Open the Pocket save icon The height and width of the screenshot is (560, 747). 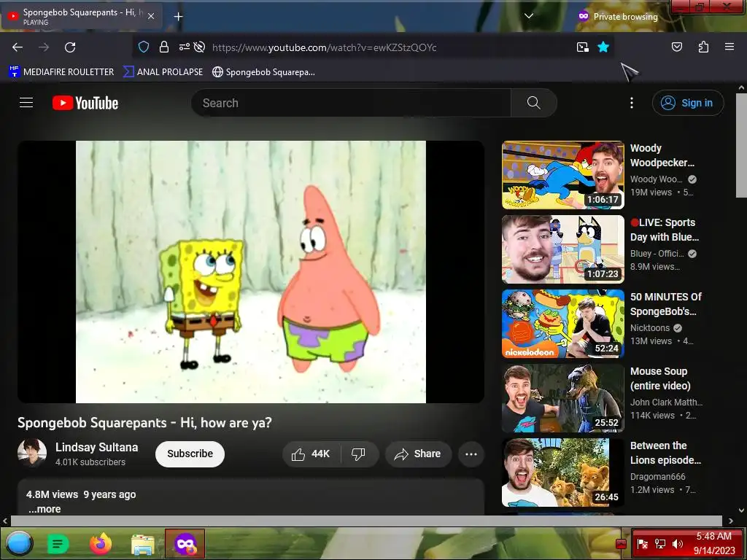(x=676, y=47)
